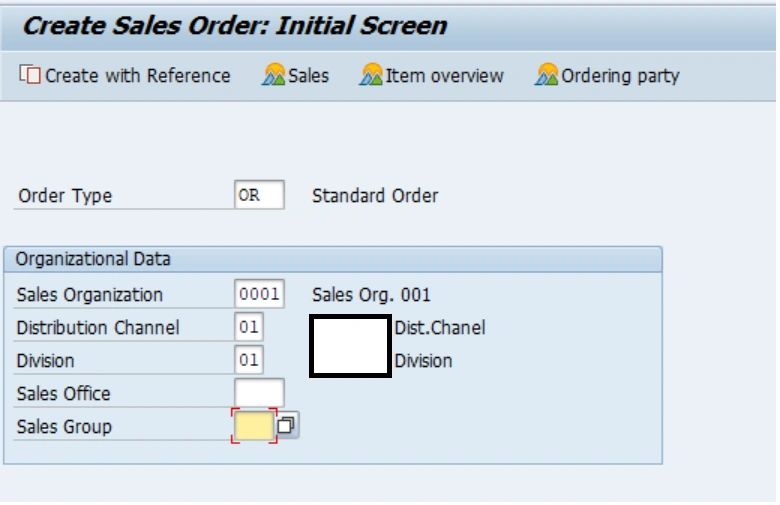Open the Sales Group value help icon

(287, 425)
